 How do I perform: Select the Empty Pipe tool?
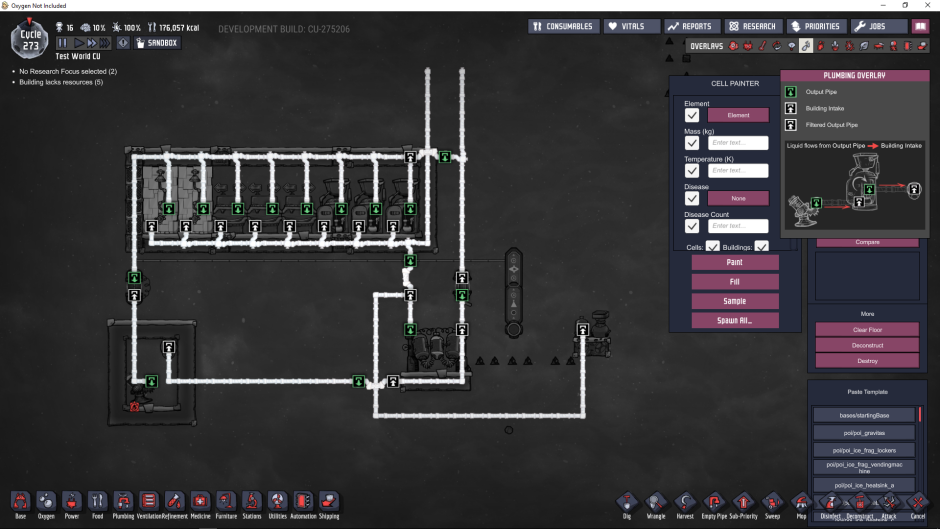pyautogui.click(x=714, y=506)
